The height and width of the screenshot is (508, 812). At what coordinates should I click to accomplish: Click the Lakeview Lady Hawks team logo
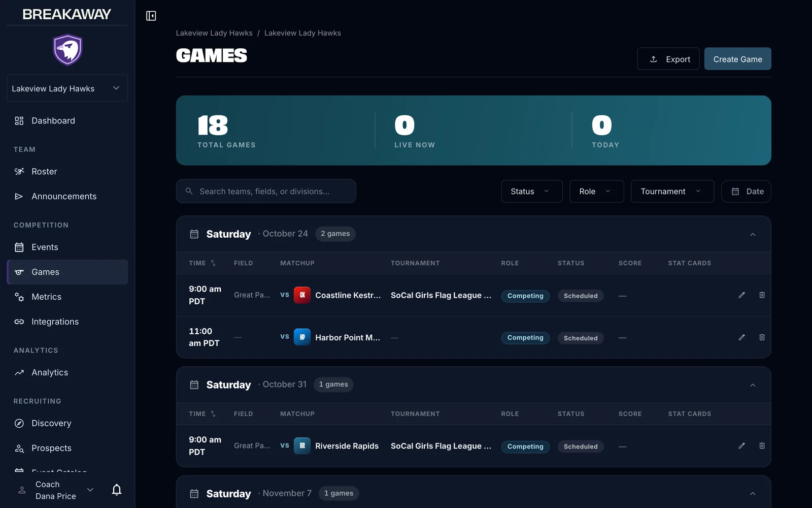pos(67,50)
